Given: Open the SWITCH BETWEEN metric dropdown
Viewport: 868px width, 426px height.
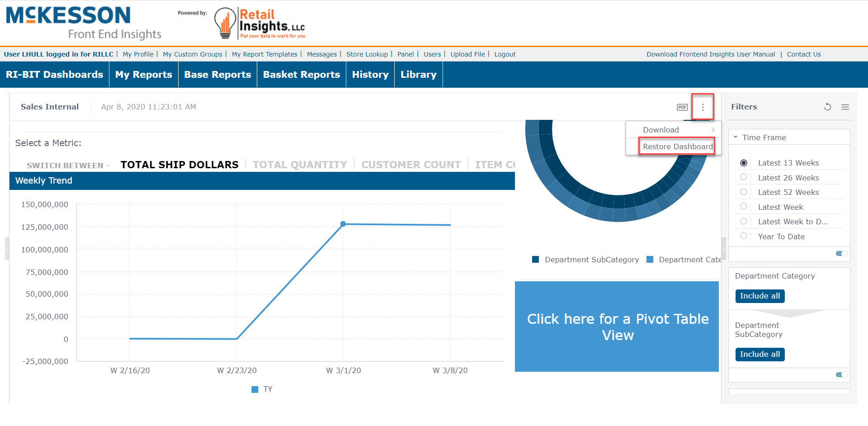Looking at the screenshot, I should coord(68,165).
